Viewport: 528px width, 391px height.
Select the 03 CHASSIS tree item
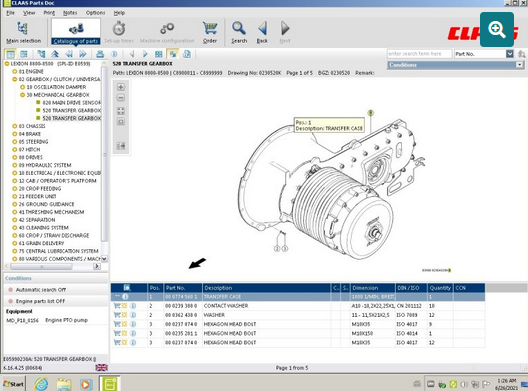tap(32, 126)
